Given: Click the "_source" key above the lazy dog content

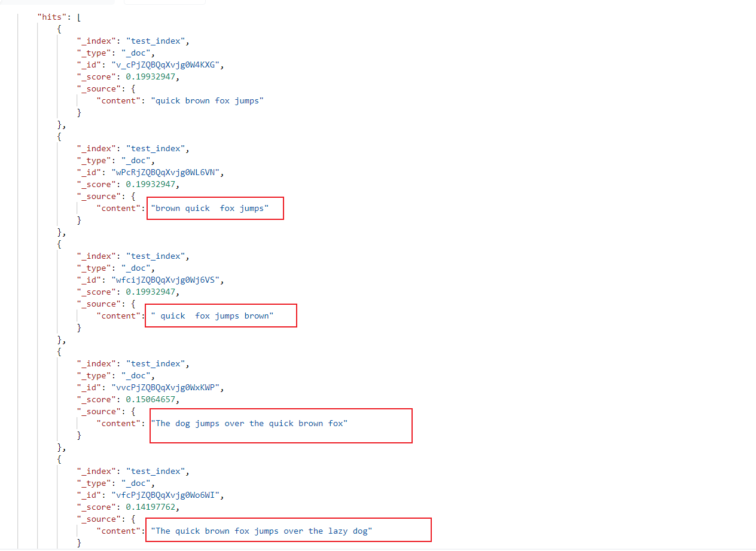Looking at the screenshot, I should (x=97, y=519).
